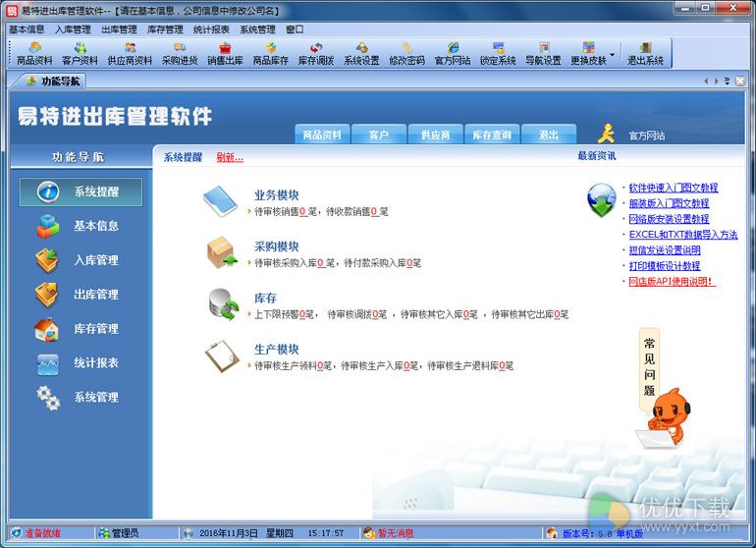Viewport: 756px width, 548px height.
Task: Open 销售出库 toolbar icon
Action: (x=225, y=53)
